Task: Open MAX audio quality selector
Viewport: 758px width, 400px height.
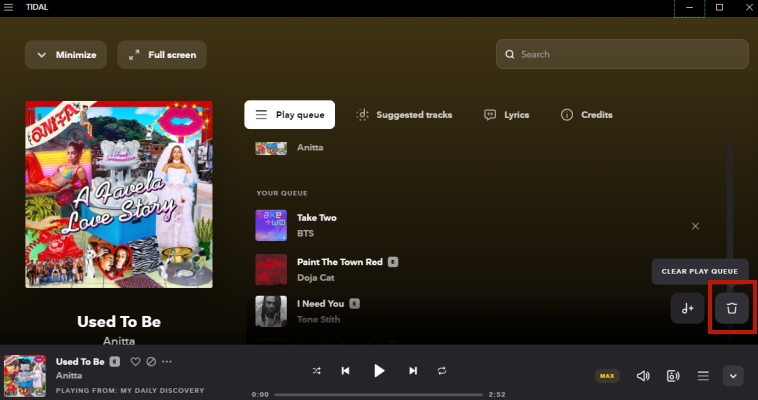Action: click(607, 376)
